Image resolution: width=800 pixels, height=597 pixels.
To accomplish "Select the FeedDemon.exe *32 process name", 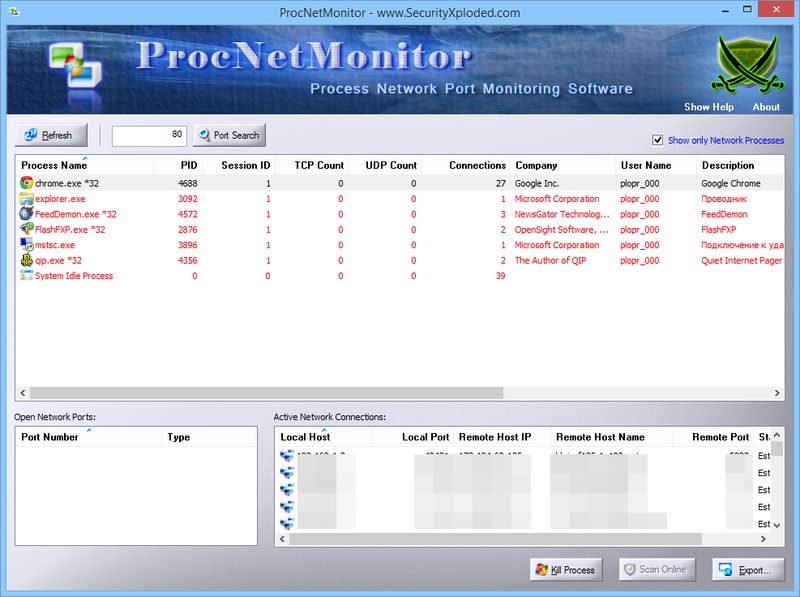I will [x=76, y=214].
